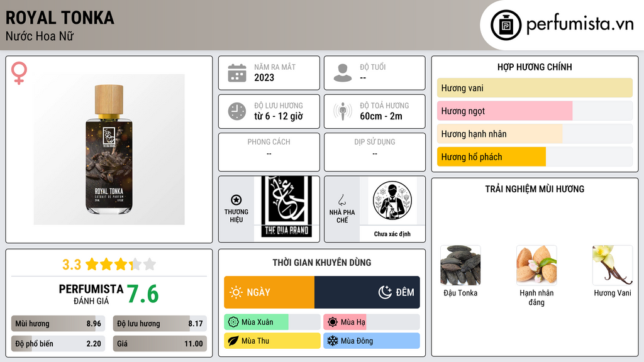Click the PERFUMISTA ĐÁNH GIÁ label
Screen dimensions: 644x362
[x=91, y=294]
